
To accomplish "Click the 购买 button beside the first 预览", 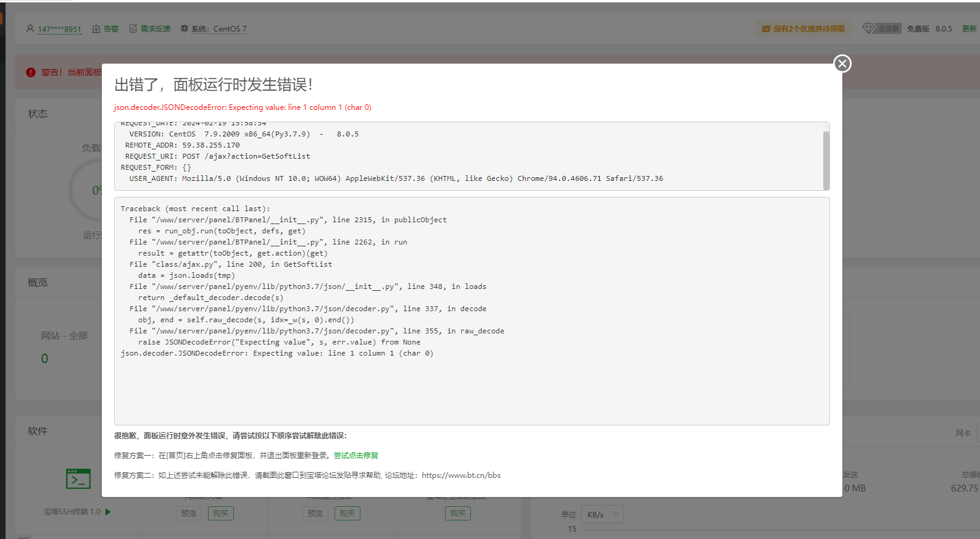I will pos(221,513).
